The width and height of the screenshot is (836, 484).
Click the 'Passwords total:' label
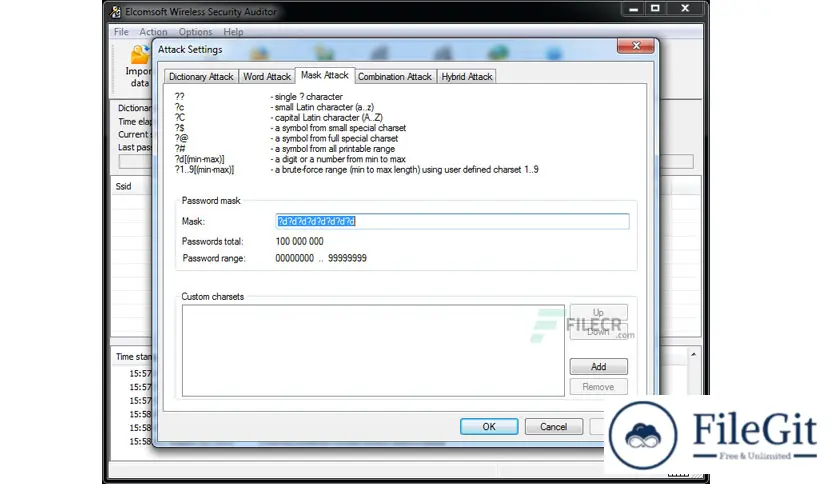tap(212, 241)
